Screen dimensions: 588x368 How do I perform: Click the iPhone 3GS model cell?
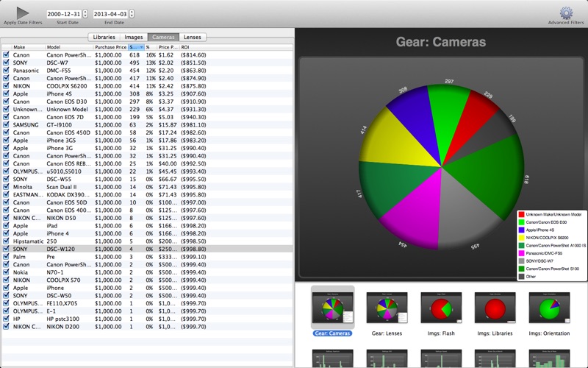click(x=61, y=140)
